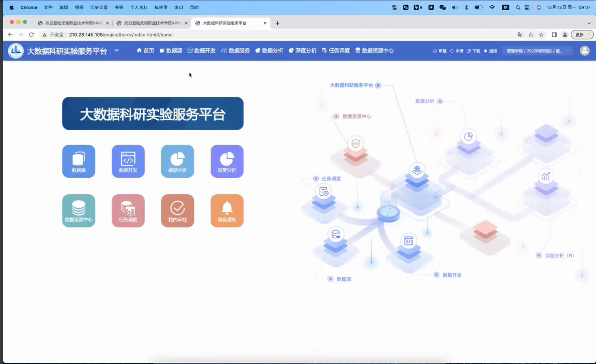The height and width of the screenshot is (364, 596).
Task: Click the browser address bar URL
Action: [121, 35]
